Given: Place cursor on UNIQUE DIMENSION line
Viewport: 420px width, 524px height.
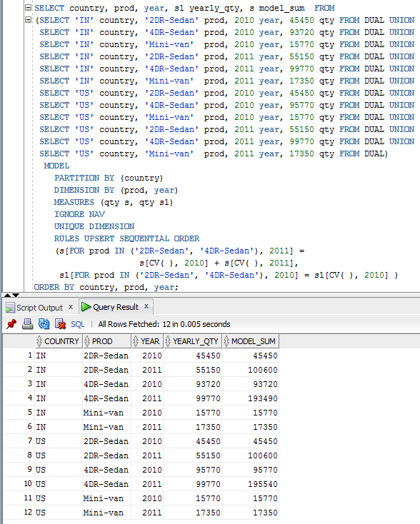Looking at the screenshot, I should pos(94,226).
